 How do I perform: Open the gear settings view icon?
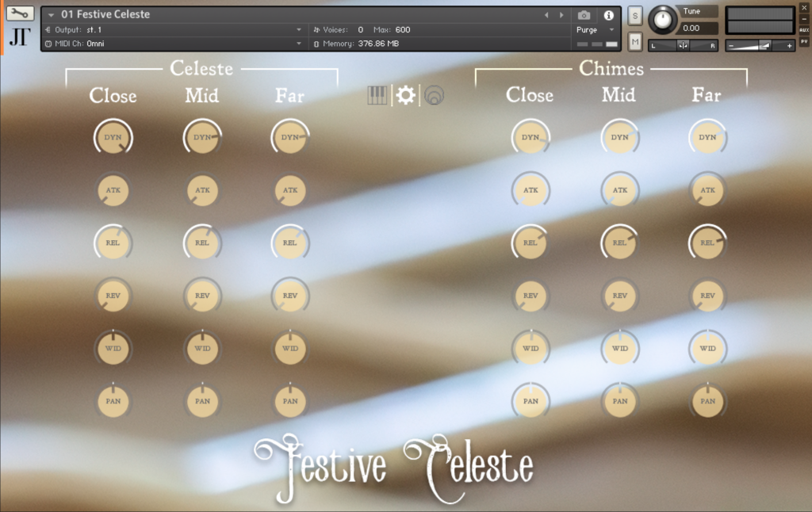406,96
